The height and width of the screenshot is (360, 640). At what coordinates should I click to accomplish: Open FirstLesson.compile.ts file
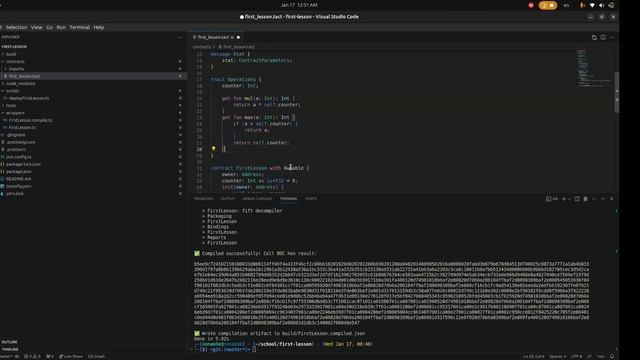31,120
